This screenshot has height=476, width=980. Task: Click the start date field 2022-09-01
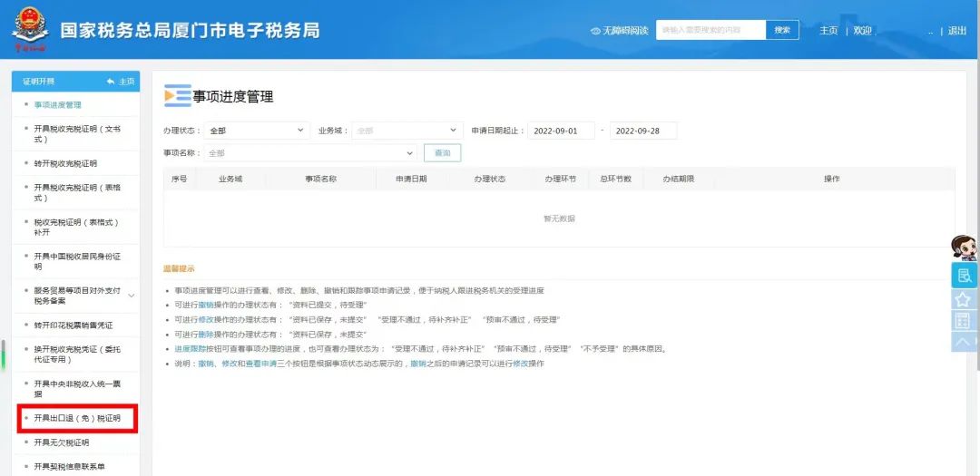tap(561, 131)
